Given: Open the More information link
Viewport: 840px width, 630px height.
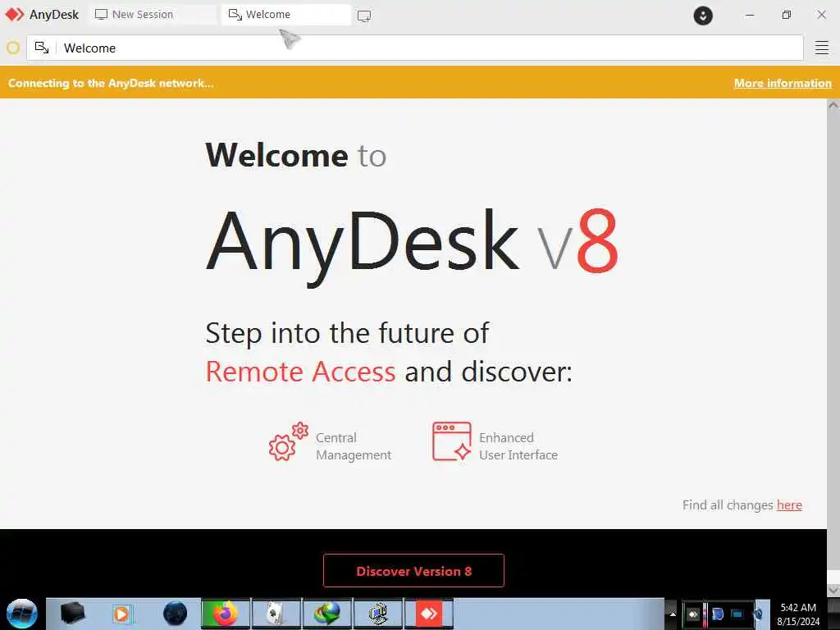Looking at the screenshot, I should tap(783, 83).
